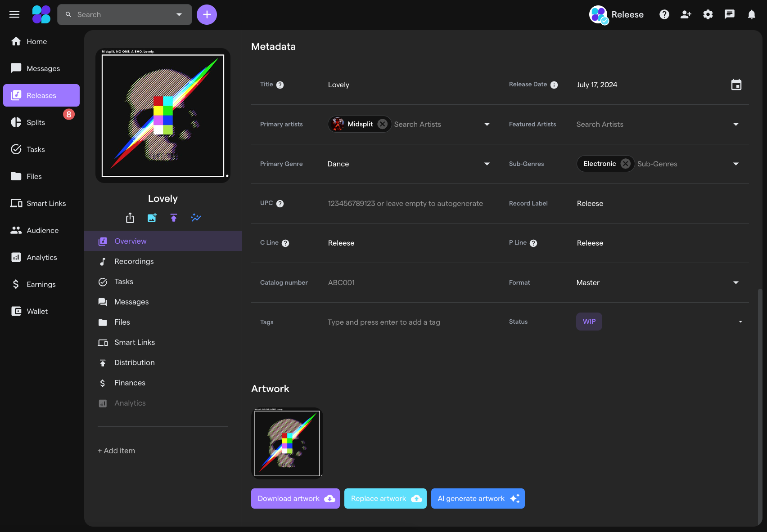Click the purple plus create button
The height and width of the screenshot is (532, 767).
[207, 14]
